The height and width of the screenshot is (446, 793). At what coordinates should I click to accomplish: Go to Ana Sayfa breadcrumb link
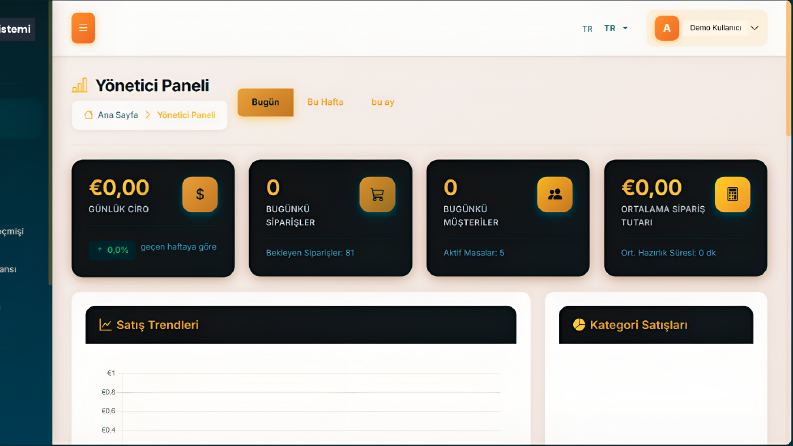(118, 115)
